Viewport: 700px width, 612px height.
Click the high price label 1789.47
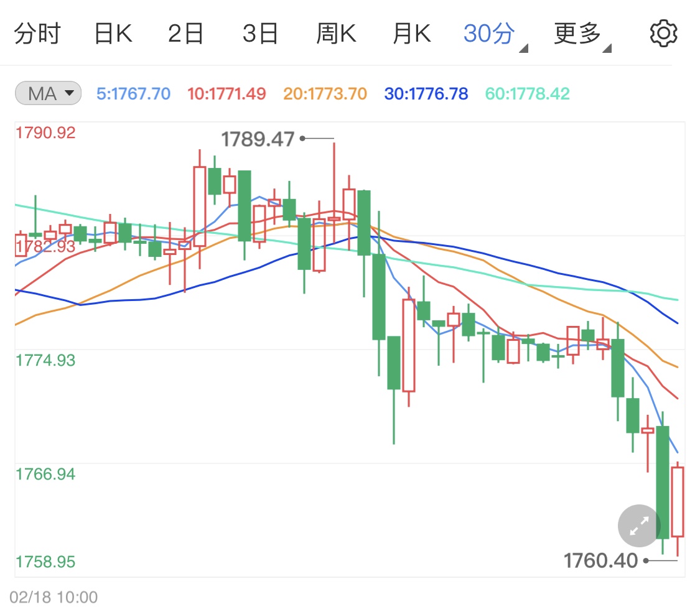click(x=258, y=139)
